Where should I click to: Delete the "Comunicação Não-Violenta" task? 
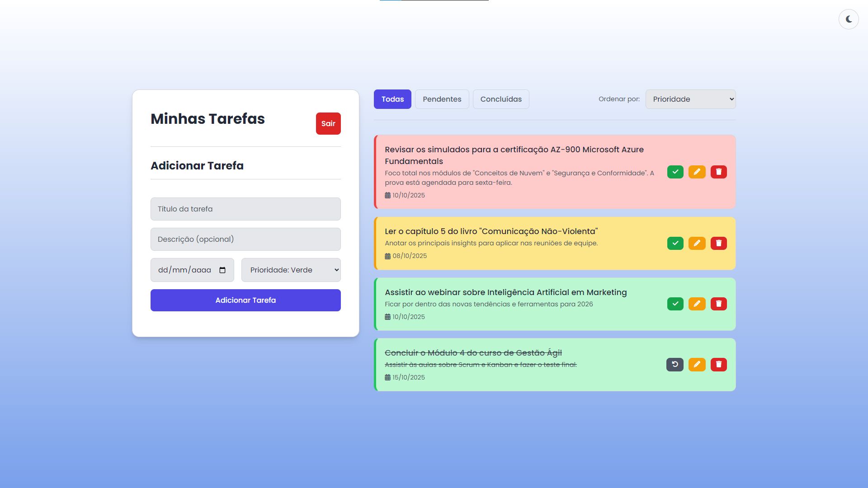(718, 243)
